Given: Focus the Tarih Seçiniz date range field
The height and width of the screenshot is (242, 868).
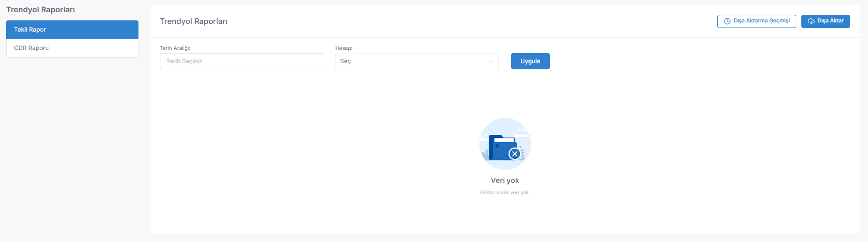Looking at the screenshot, I should 241,61.
